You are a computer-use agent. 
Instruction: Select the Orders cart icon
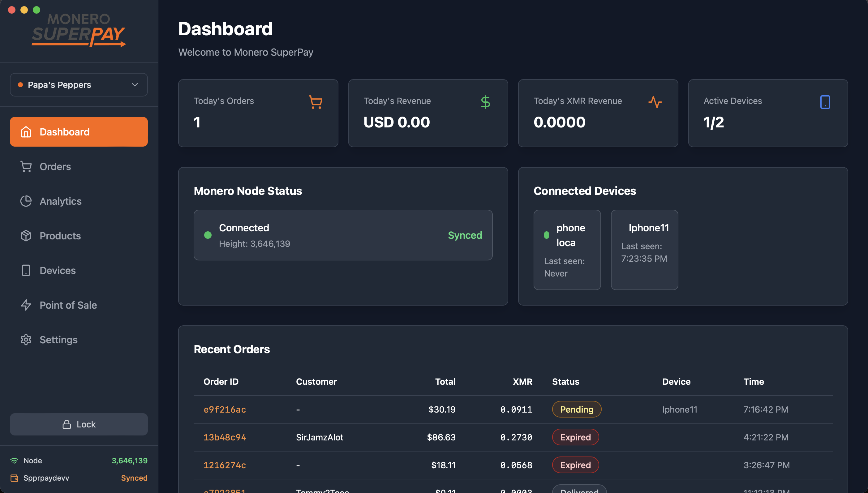point(26,166)
